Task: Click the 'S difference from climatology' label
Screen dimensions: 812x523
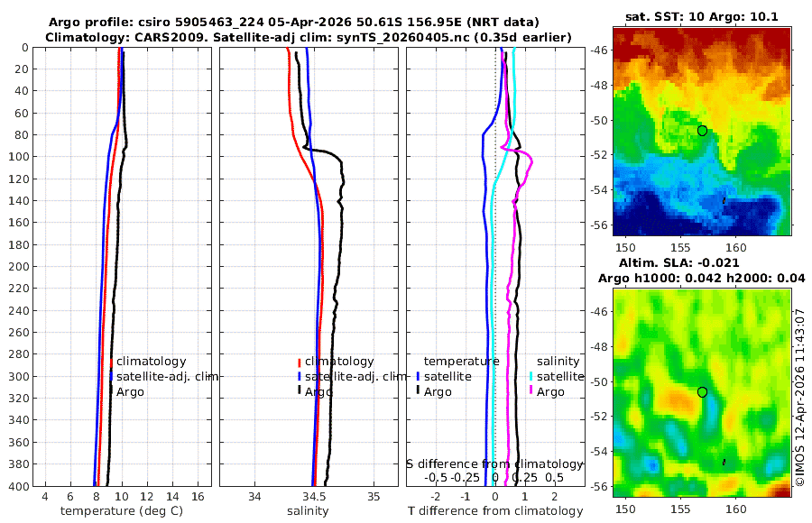Action: [494, 464]
